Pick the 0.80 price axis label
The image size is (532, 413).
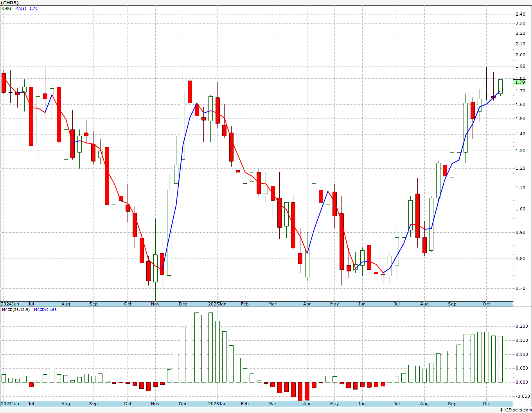click(x=520, y=259)
